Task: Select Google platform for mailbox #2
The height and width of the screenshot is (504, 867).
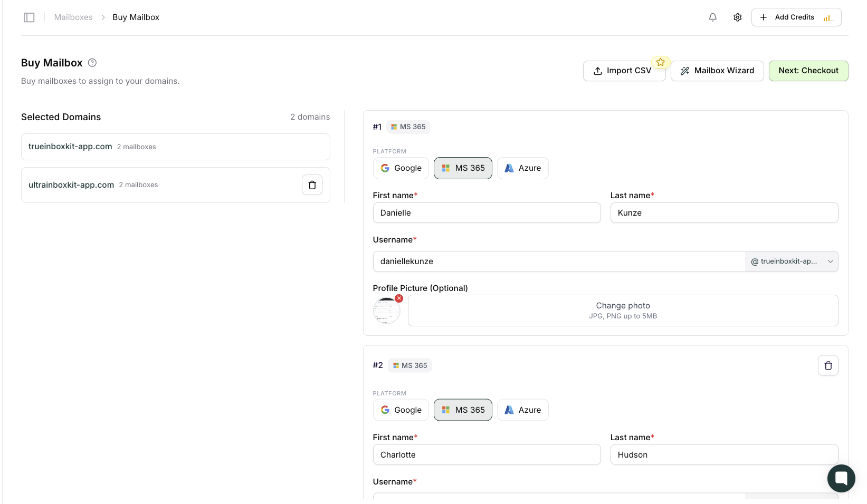Action: point(401,410)
